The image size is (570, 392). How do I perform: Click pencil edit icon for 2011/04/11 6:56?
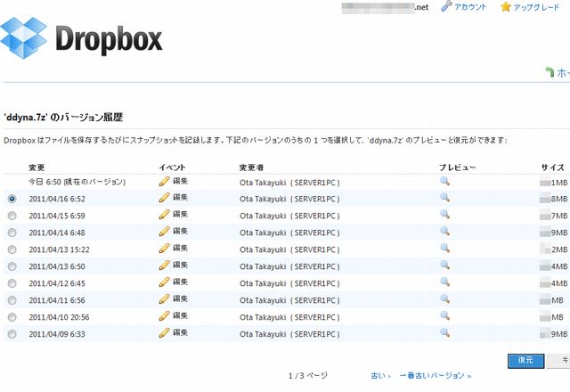[x=164, y=299]
